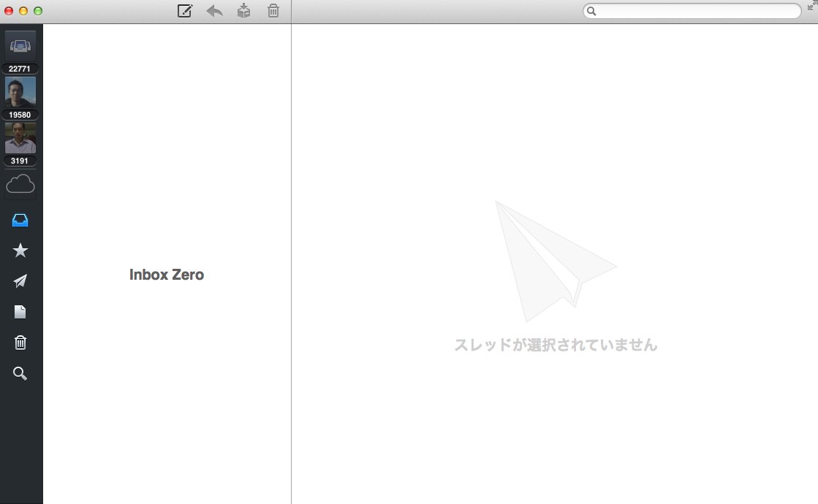Compose a new message
818x504 pixels.
tap(185, 10)
